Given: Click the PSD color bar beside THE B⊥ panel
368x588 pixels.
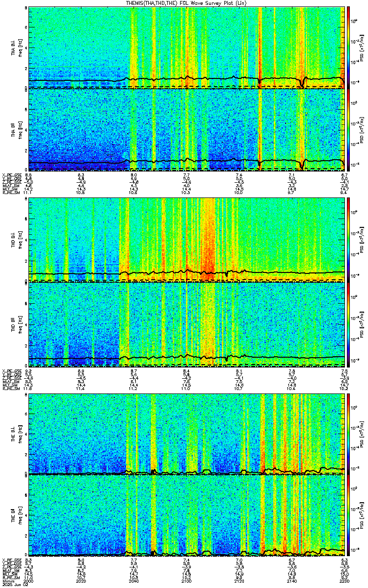Looking at the screenshot, I should (x=348, y=433).
